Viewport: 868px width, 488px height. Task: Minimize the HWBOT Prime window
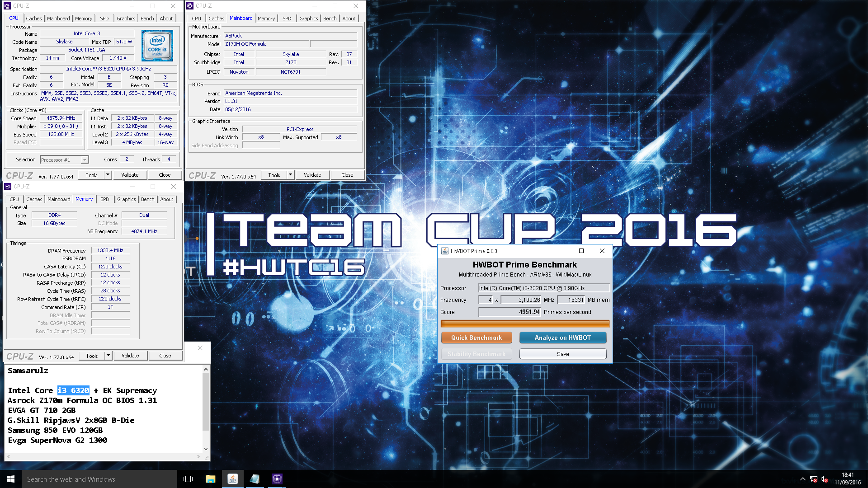pyautogui.click(x=561, y=251)
